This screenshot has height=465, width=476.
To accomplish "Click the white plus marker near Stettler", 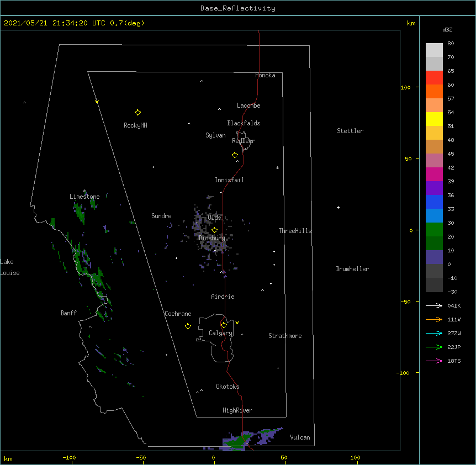I will pyautogui.click(x=338, y=207).
